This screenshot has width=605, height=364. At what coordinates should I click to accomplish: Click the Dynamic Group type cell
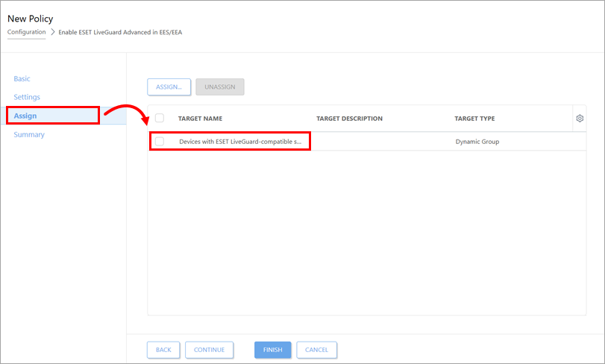pyautogui.click(x=477, y=142)
